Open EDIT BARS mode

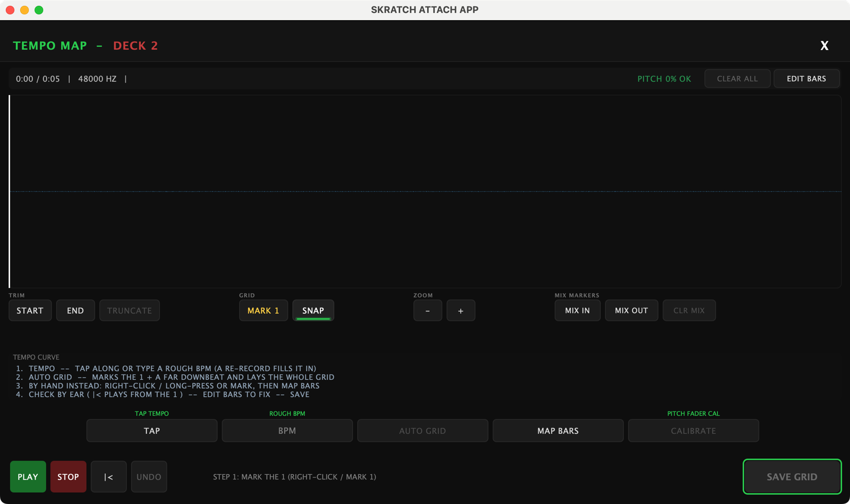coord(806,79)
